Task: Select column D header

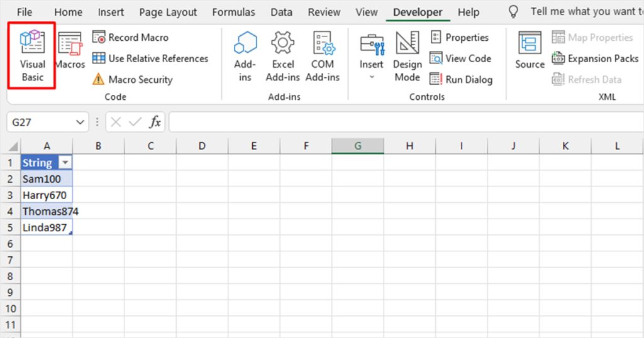Action: (x=202, y=146)
